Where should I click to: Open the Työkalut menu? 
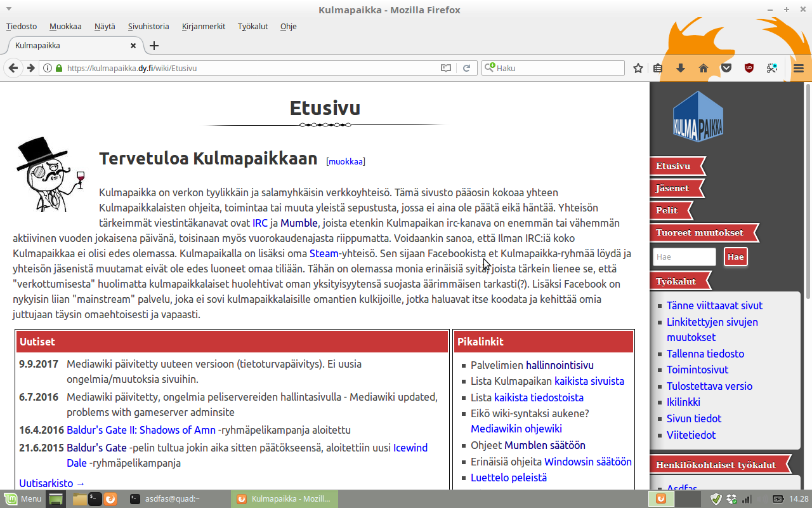252,27
